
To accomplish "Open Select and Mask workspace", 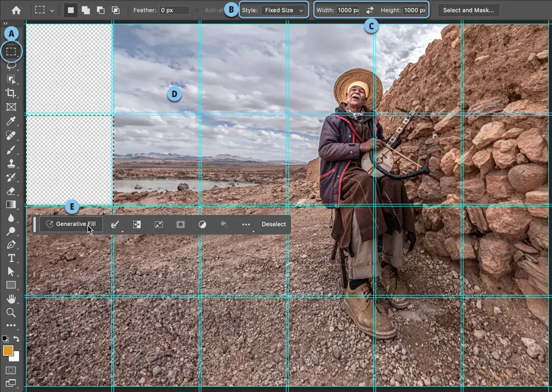I will click(x=468, y=10).
